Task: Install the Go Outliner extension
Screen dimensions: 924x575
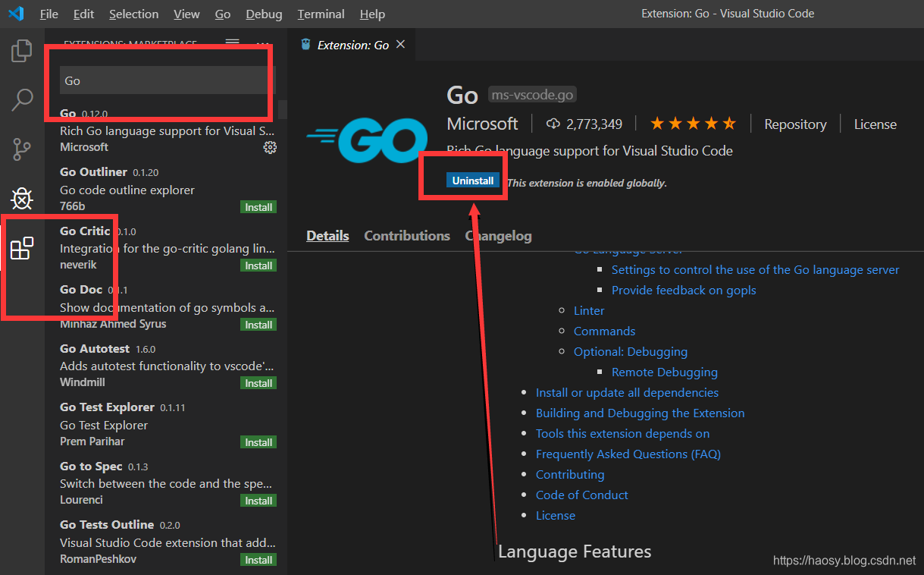Action: [258, 207]
